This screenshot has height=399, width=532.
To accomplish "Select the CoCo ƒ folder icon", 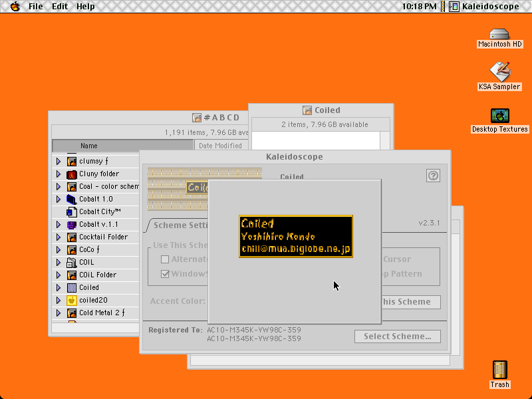I will click(72, 250).
